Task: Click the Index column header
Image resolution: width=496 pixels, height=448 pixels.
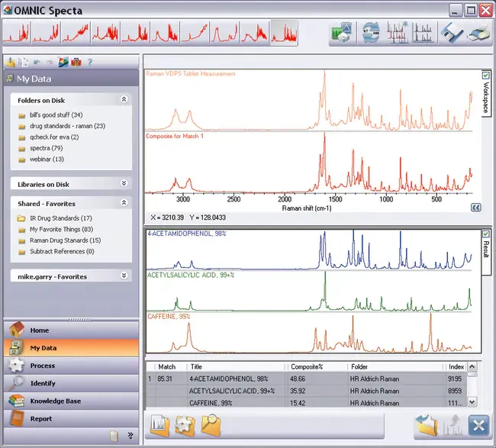Action: coord(456,366)
